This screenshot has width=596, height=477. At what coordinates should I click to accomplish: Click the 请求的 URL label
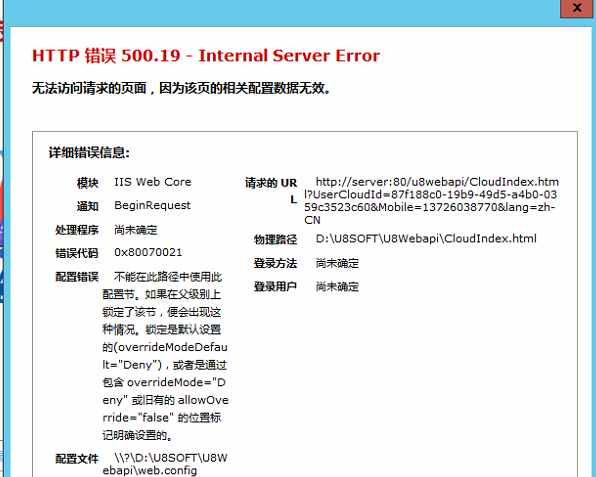271,191
